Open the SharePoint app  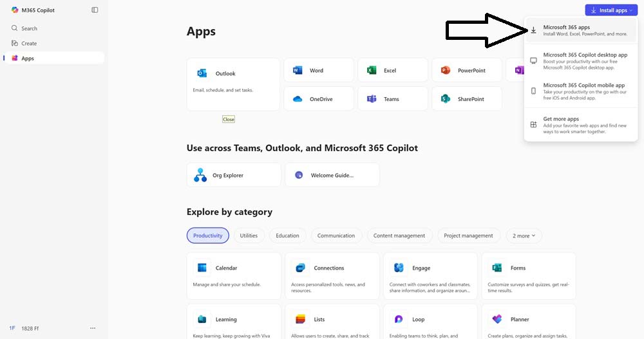(x=466, y=99)
